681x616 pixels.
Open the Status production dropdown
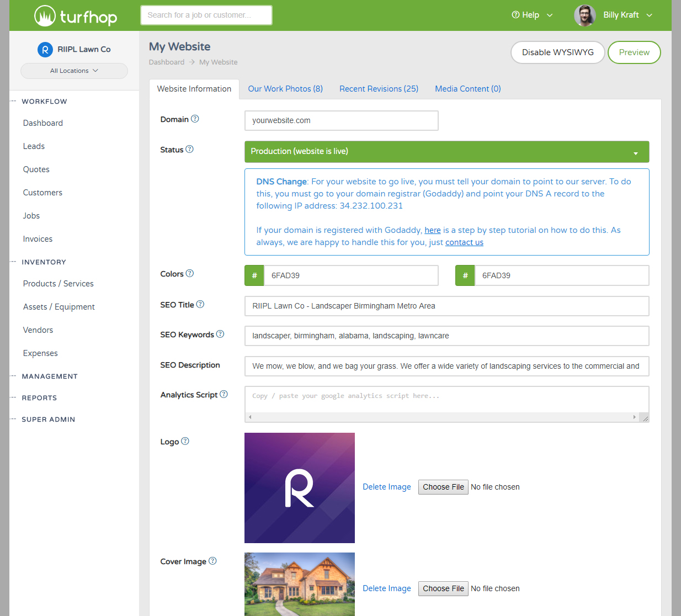pyautogui.click(x=446, y=152)
